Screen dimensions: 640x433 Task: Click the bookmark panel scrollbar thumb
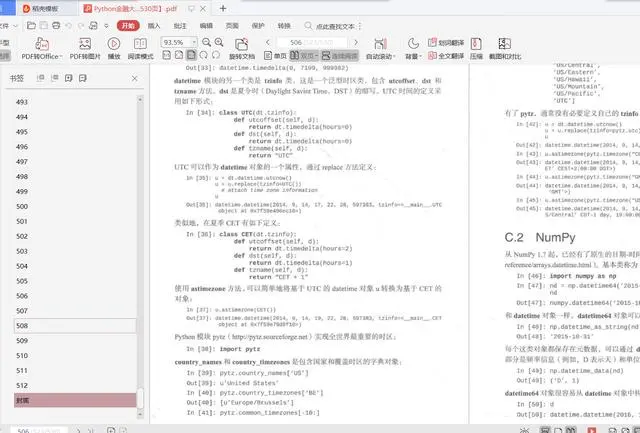(x=140, y=397)
